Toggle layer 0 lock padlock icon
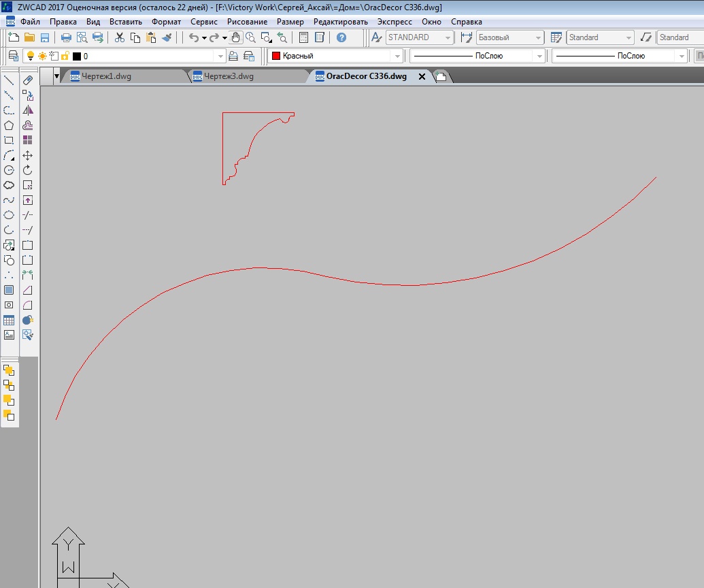 pos(65,56)
